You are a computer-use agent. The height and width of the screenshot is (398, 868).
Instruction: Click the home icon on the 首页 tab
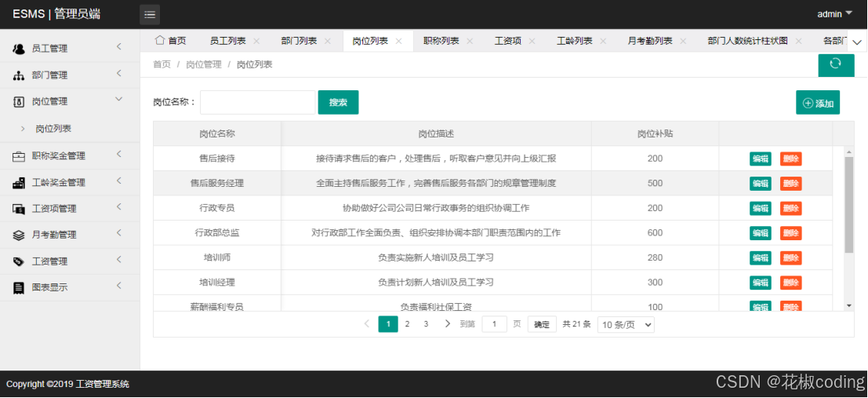pyautogui.click(x=159, y=40)
